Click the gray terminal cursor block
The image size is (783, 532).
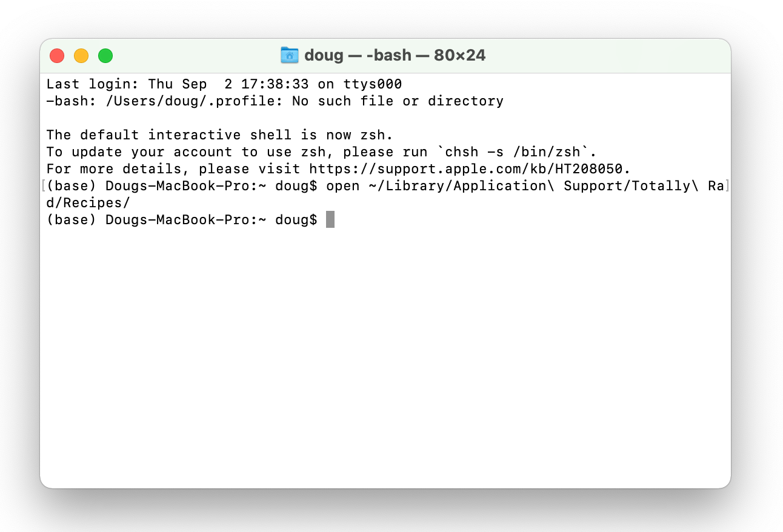pyautogui.click(x=330, y=220)
